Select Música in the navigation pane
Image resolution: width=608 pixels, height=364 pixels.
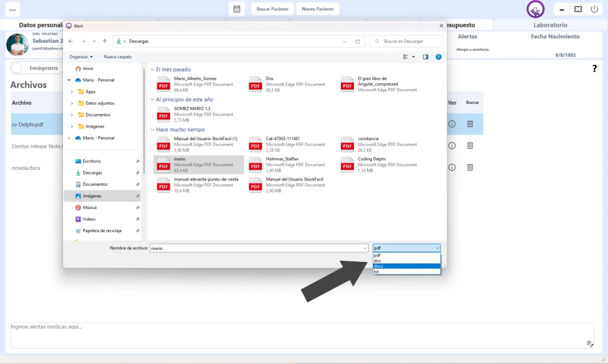pyautogui.click(x=90, y=207)
